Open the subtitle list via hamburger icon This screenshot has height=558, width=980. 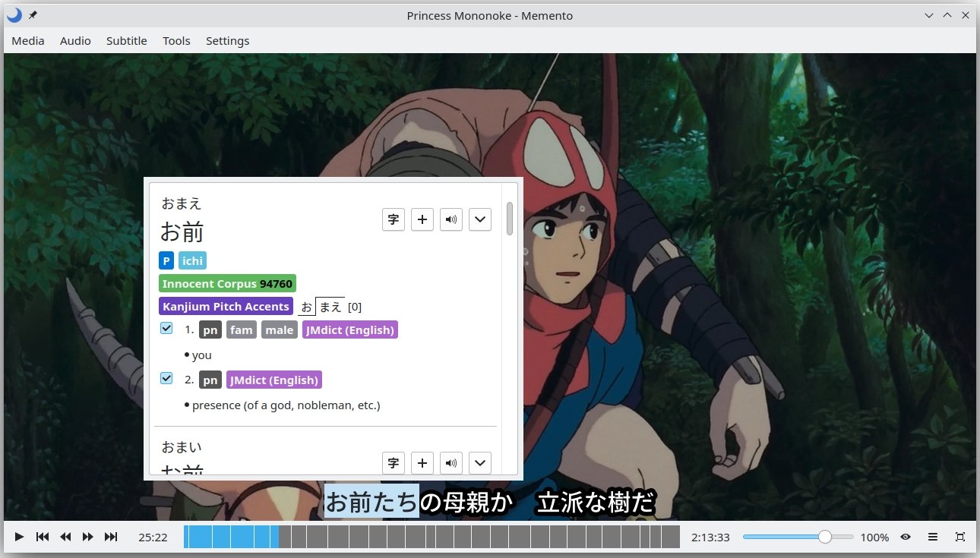pyautogui.click(x=933, y=537)
